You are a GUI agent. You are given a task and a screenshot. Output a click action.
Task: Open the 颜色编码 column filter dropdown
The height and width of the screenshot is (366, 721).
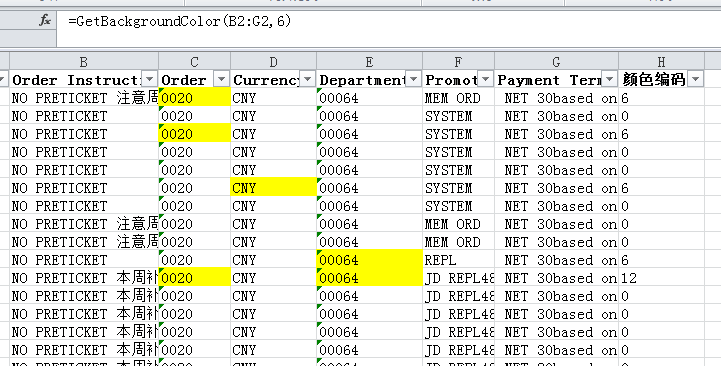click(x=696, y=79)
